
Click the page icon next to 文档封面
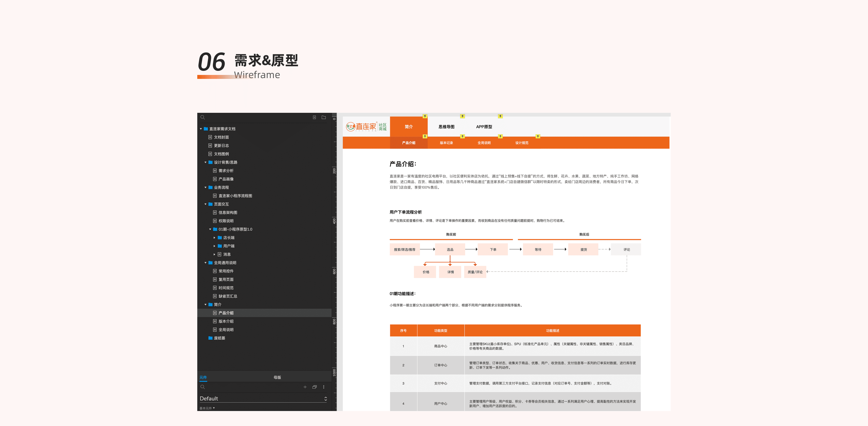210,137
